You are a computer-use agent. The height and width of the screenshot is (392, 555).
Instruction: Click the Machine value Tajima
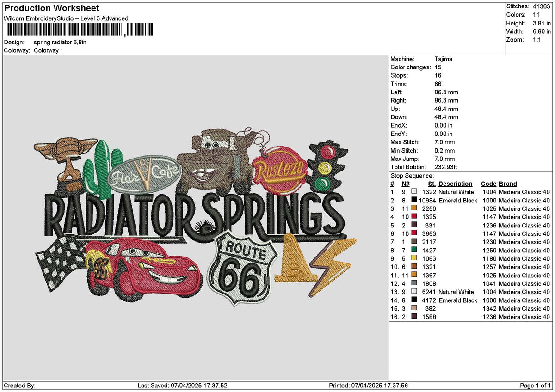444,59
